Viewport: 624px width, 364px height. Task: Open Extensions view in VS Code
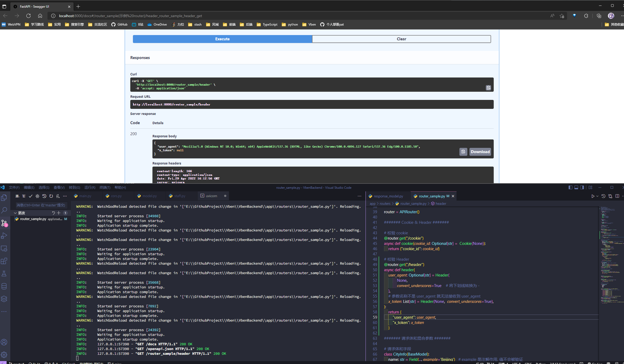pyautogui.click(x=4, y=261)
